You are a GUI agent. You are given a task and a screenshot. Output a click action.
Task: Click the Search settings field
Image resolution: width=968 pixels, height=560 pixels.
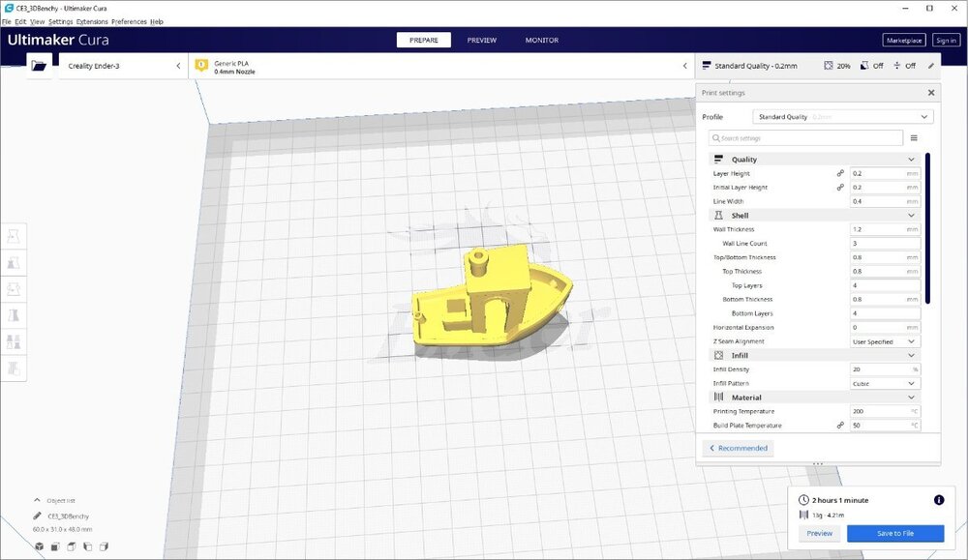click(805, 138)
